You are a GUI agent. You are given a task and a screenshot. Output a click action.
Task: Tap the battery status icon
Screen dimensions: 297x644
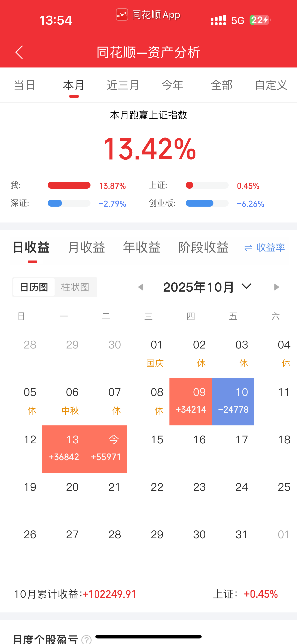pos(260,20)
